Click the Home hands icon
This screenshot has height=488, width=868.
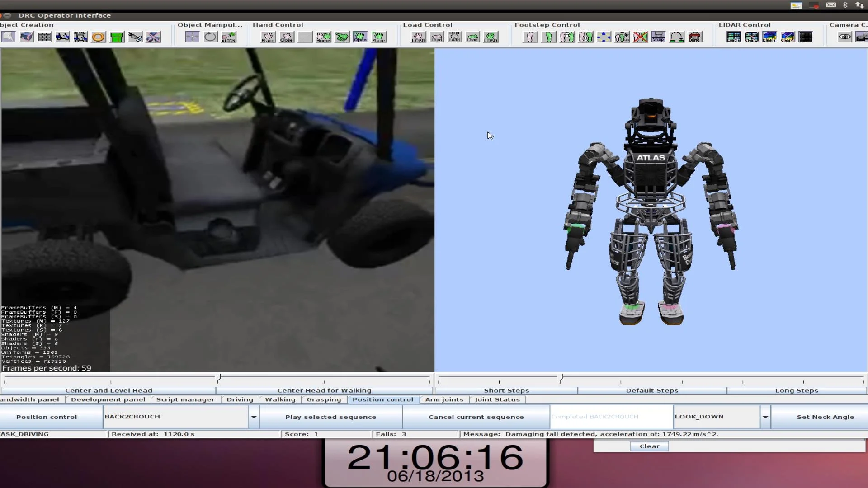tap(324, 37)
